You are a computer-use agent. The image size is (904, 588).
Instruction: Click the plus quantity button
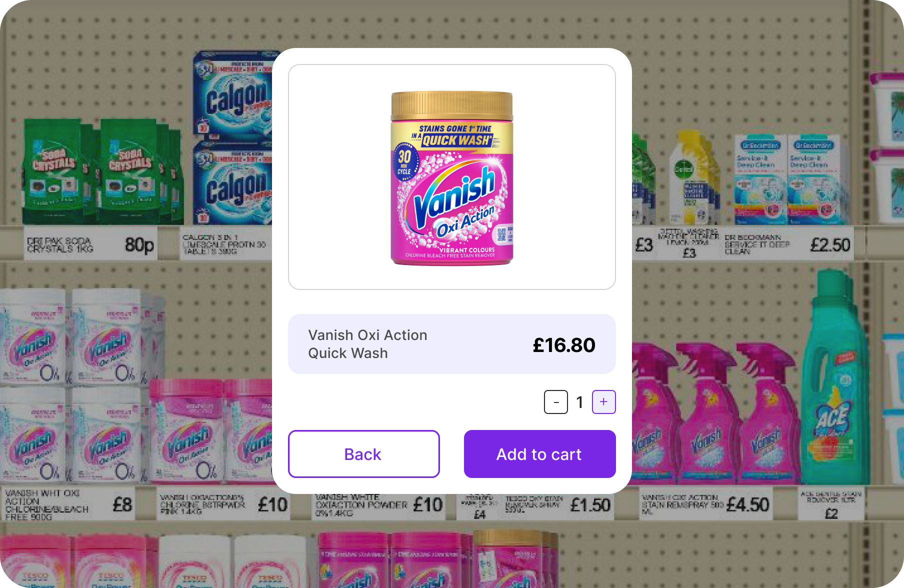[603, 402]
